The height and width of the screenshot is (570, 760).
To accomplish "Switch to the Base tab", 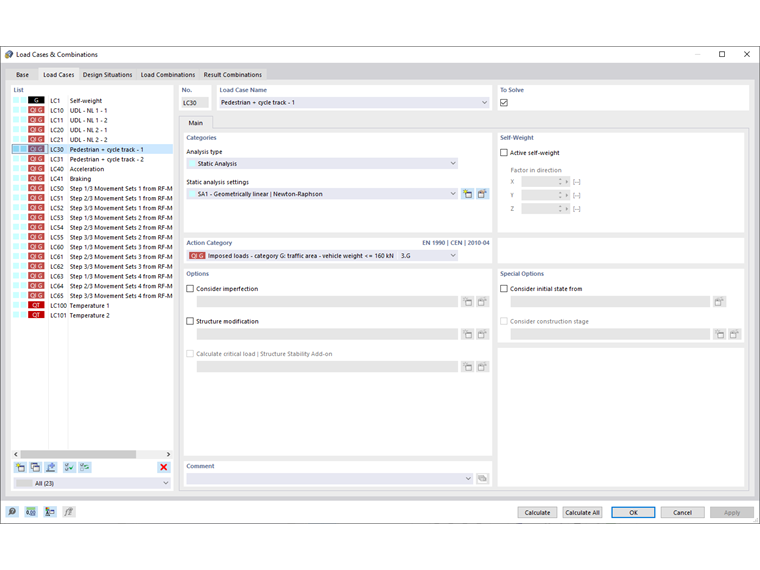I will coord(22,75).
